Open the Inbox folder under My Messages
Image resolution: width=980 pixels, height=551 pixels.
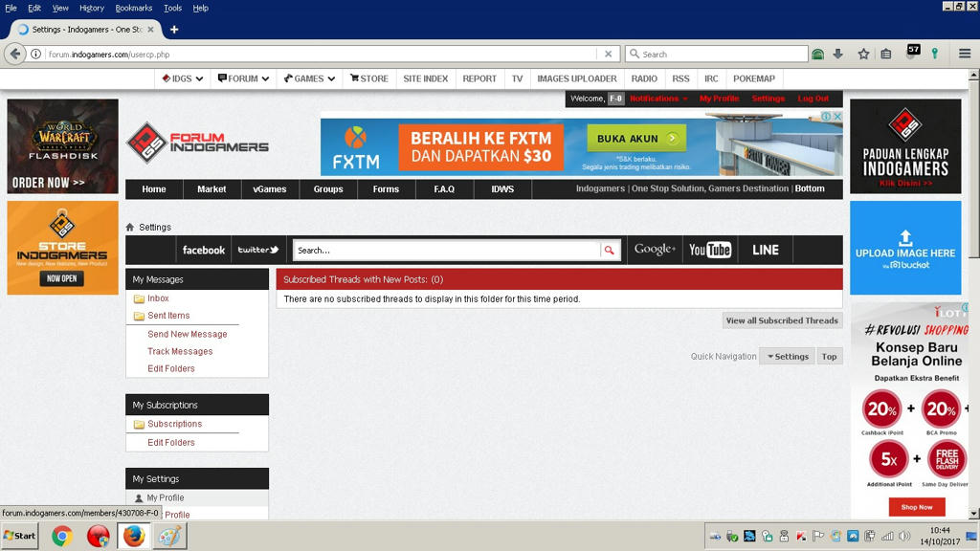[158, 298]
